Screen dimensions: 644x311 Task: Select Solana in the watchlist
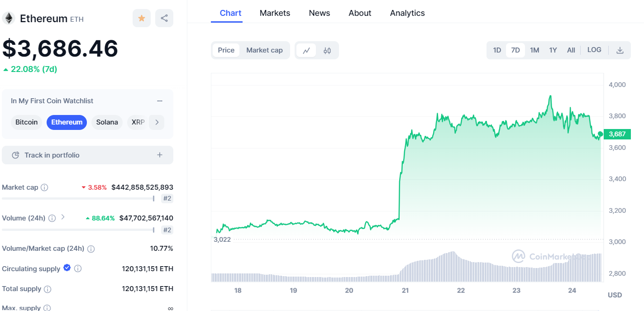point(107,122)
